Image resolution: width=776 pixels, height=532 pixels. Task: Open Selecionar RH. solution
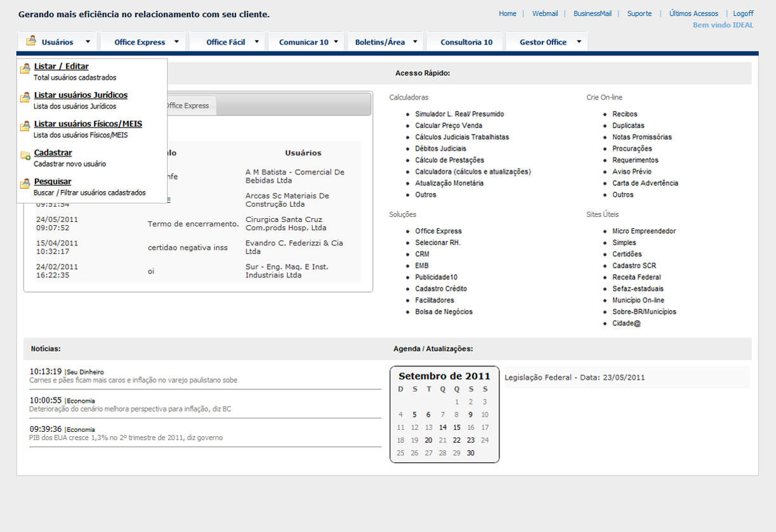pos(438,243)
